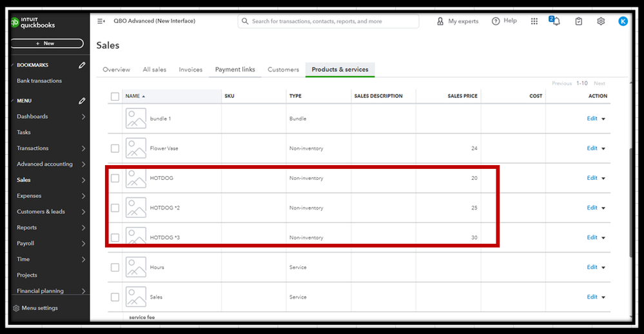Screen dimensions: 644x334
Task: Select the HOTDOG row checkbox
Action: (x=115, y=179)
